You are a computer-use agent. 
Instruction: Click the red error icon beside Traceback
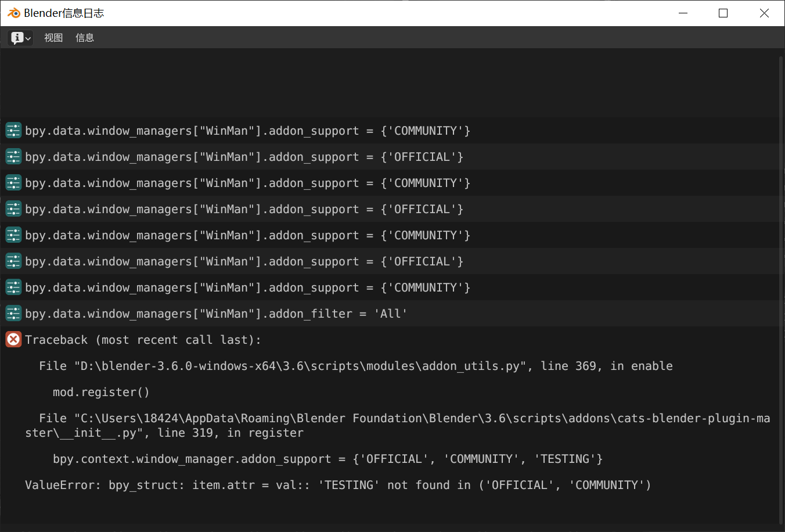pyautogui.click(x=13, y=340)
